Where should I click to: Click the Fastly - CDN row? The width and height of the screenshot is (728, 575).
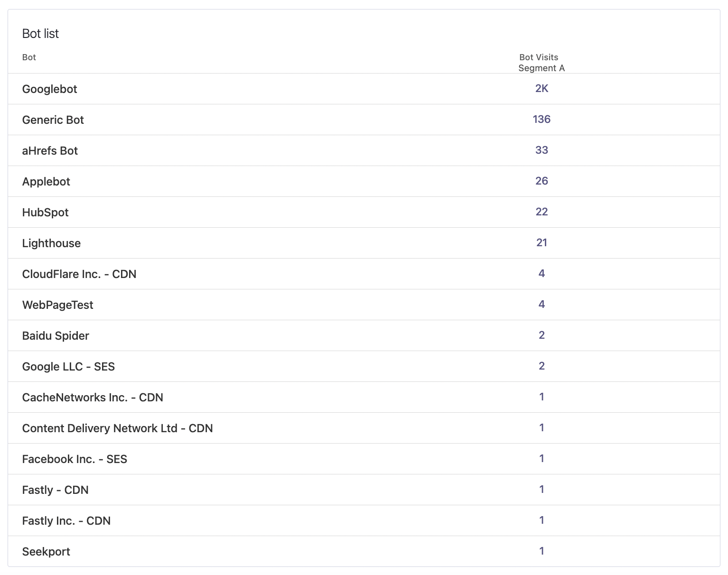click(x=55, y=490)
